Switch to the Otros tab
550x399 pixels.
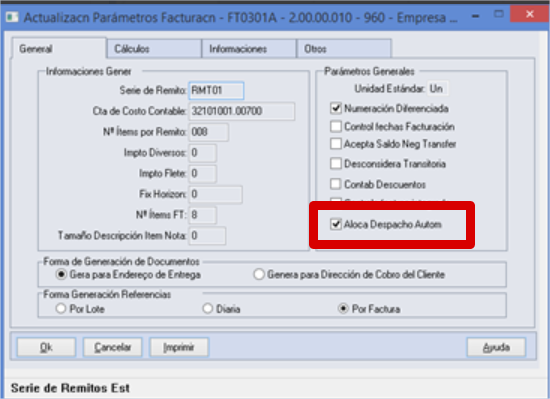point(344,48)
